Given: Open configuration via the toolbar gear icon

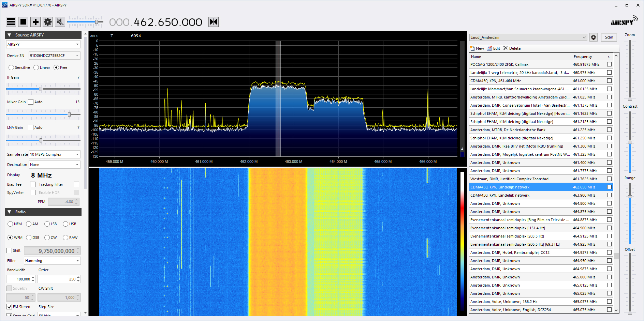Looking at the screenshot, I should point(48,22).
